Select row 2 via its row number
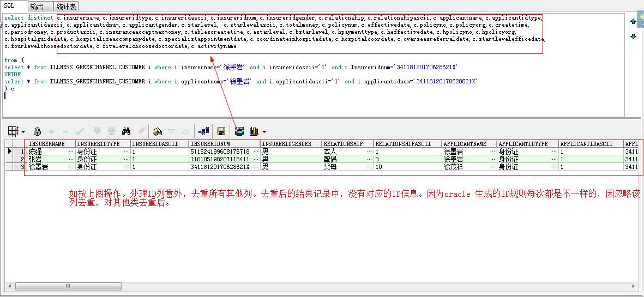This screenshot has width=644, height=297. click(19, 159)
